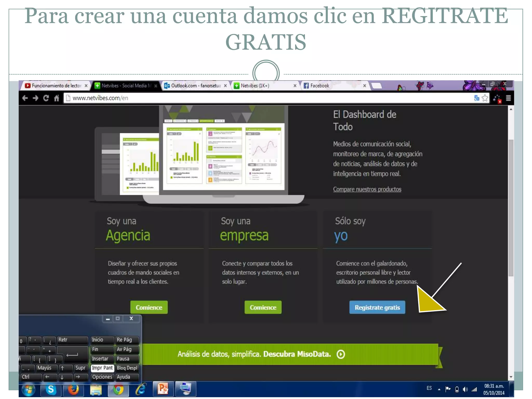The image size is (532, 399).
Task: Show hidden tray icons arrow
Action: tap(439, 389)
